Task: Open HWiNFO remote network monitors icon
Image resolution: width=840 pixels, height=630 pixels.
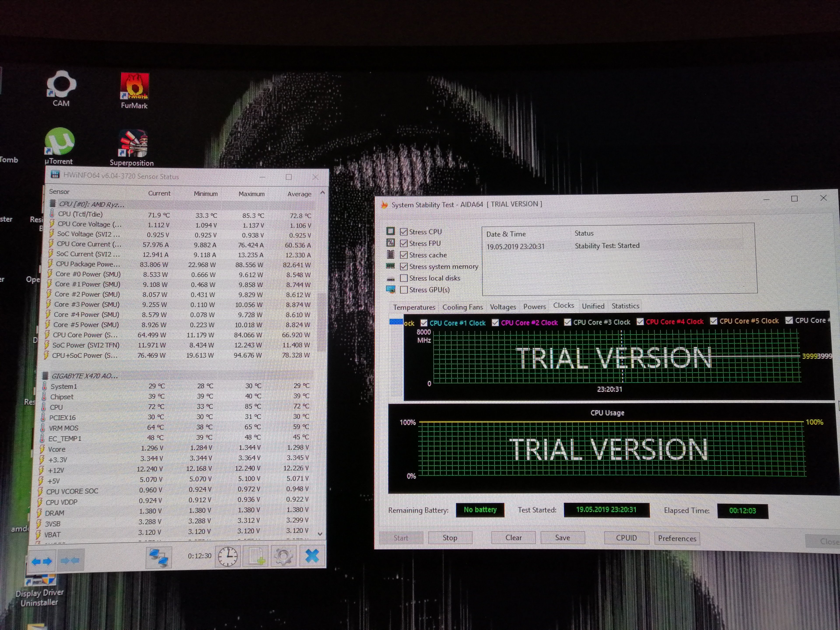Action: click(159, 557)
